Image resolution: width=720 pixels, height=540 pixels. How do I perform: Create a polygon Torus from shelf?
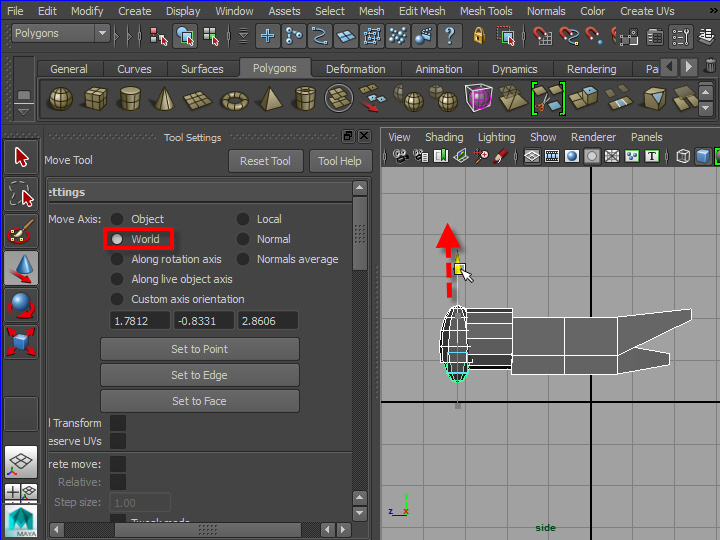235,101
